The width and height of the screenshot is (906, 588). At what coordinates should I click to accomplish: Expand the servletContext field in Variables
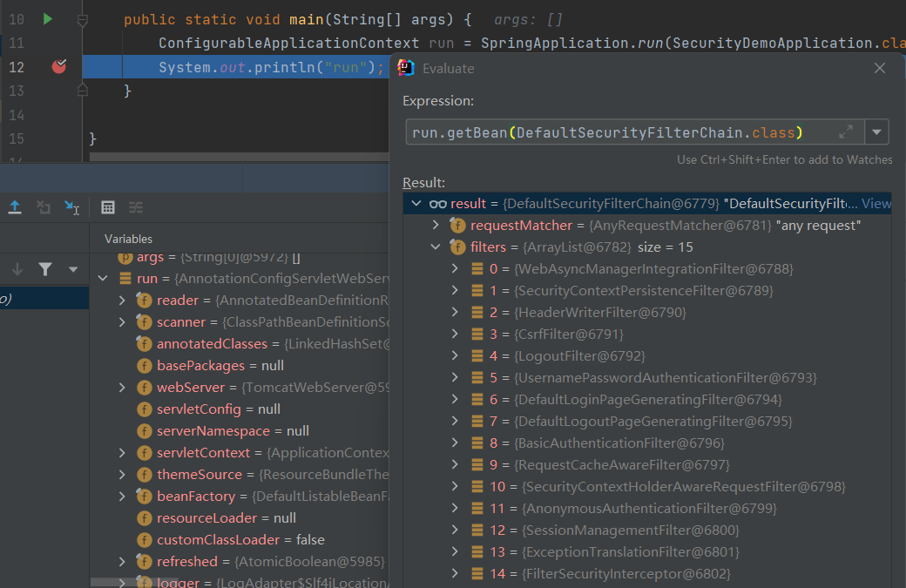tap(122, 452)
